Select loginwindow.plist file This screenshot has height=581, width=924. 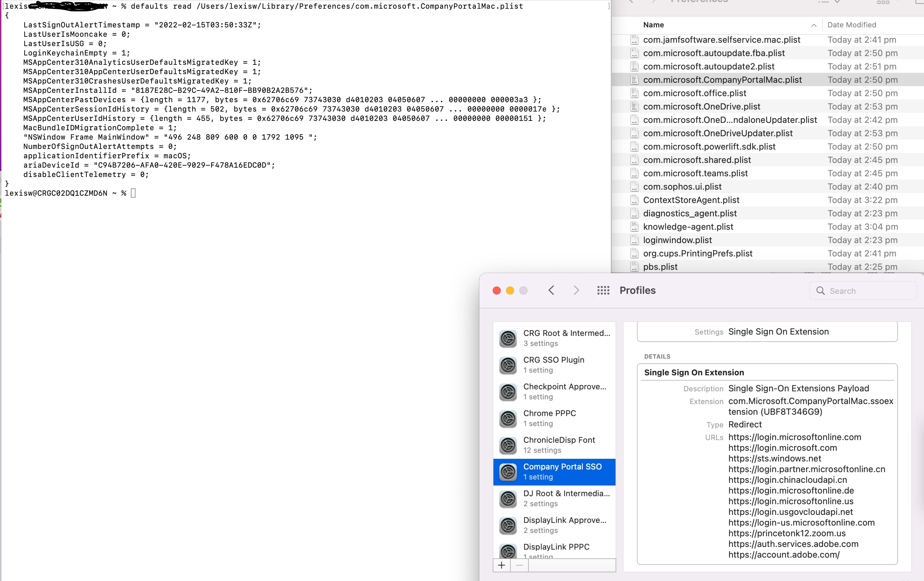coord(767,240)
